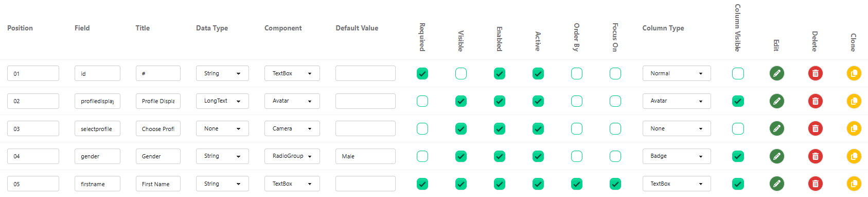Change the Camera component selection
This screenshot has width=868, height=197.
292,128
